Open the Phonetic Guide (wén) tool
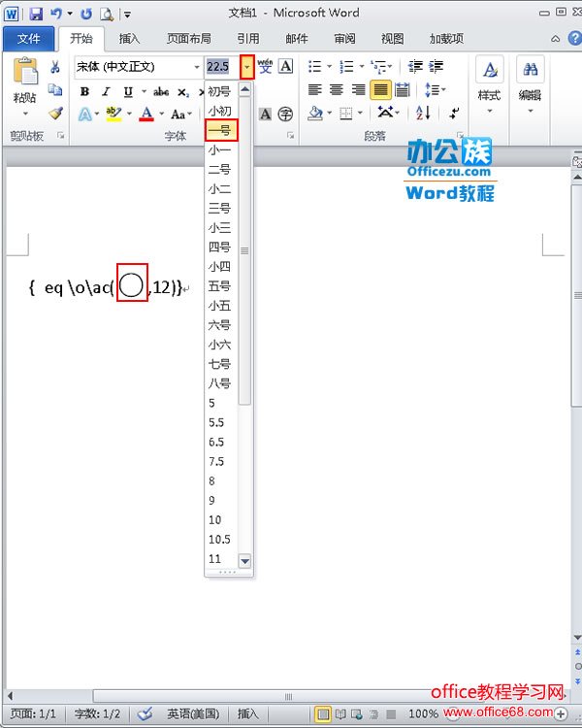Screen dimensions: 582x728 pyautogui.click(x=265, y=66)
